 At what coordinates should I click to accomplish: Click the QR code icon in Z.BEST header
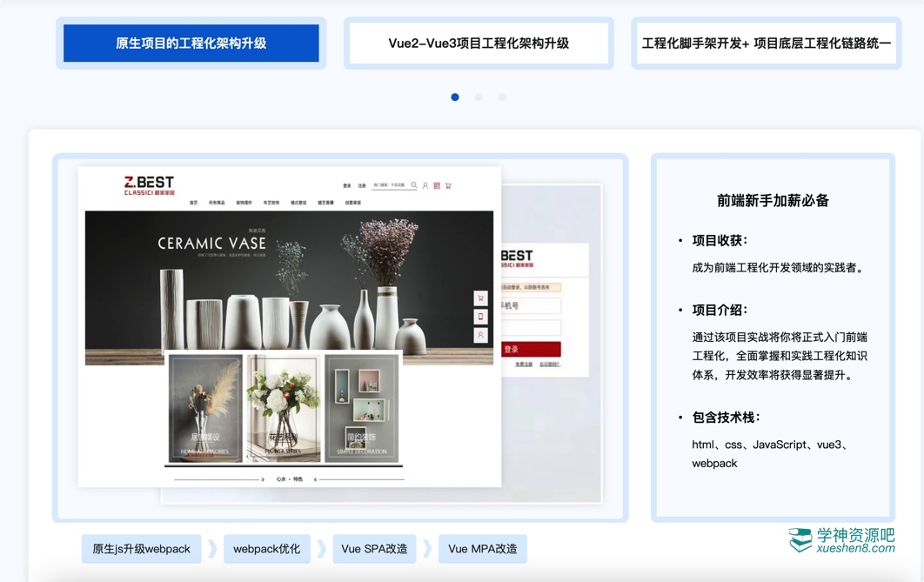[x=437, y=185]
